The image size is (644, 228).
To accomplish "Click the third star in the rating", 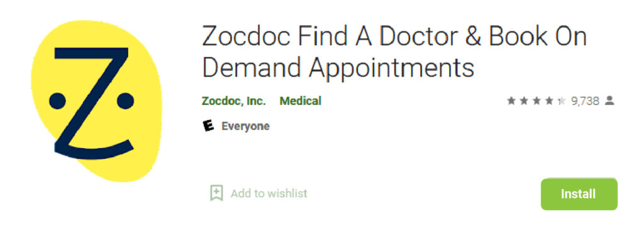I will (x=536, y=100).
